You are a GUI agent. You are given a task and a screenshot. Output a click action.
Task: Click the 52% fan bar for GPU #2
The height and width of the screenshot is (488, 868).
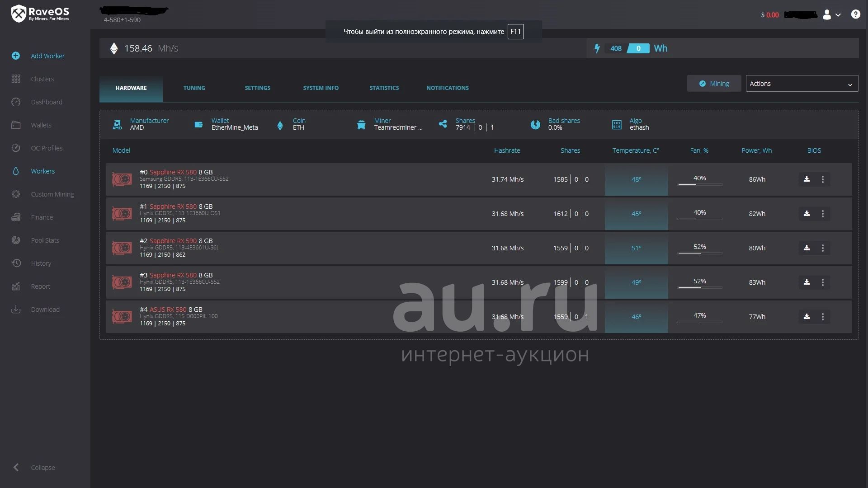tap(700, 253)
